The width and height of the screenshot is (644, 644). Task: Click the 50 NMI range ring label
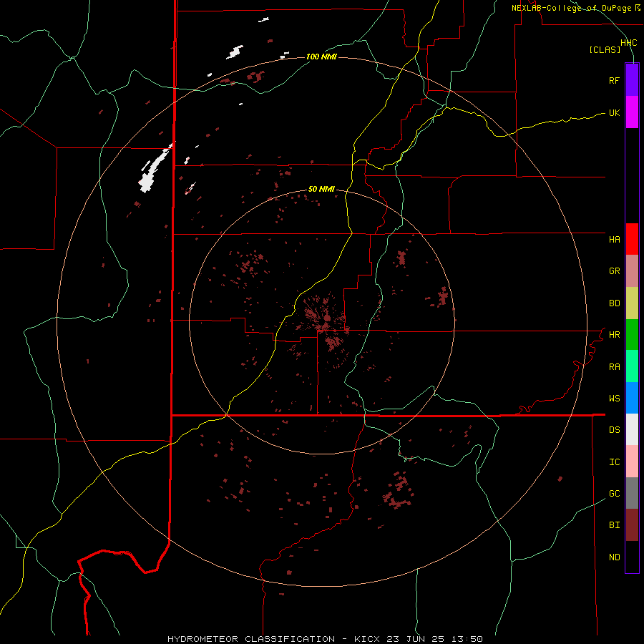tap(321, 190)
